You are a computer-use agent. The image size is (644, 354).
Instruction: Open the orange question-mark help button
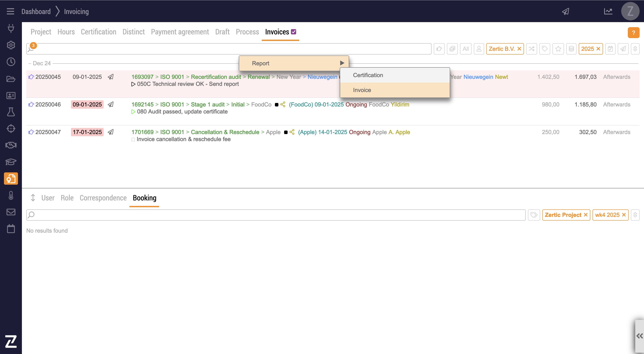click(x=633, y=33)
